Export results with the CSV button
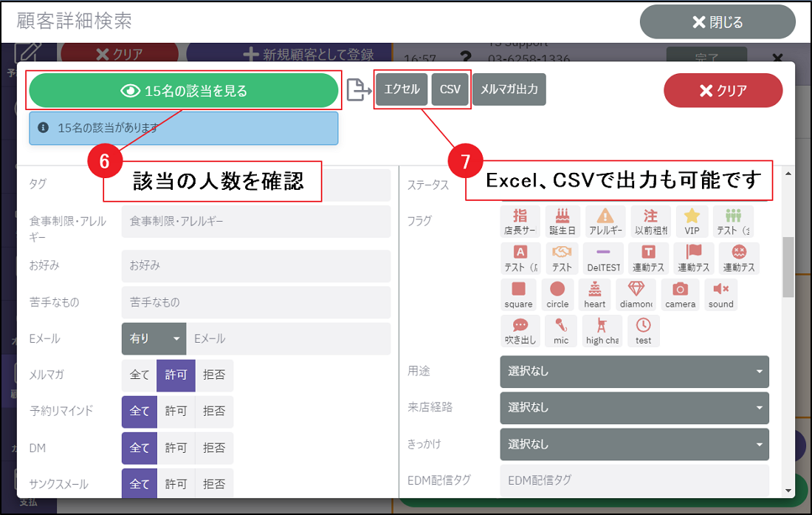The height and width of the screenshot is (515, 812). tap(450, 89)
